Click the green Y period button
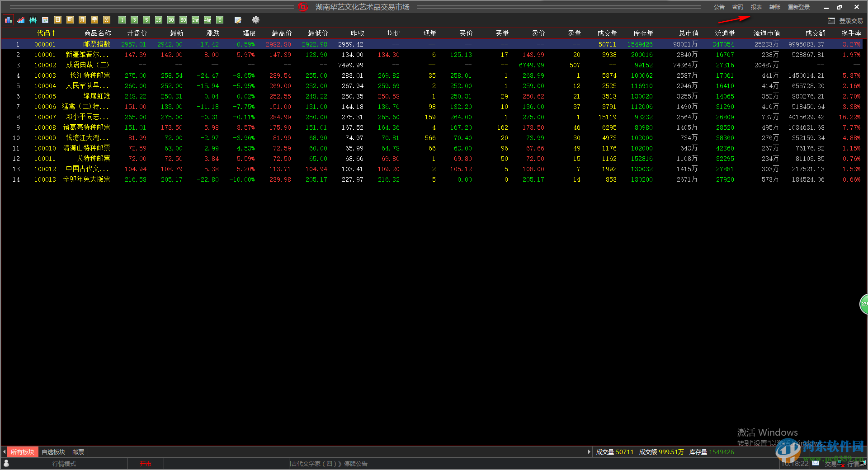Viewport: 868px width, 470px height. click(x=220, y=20)
